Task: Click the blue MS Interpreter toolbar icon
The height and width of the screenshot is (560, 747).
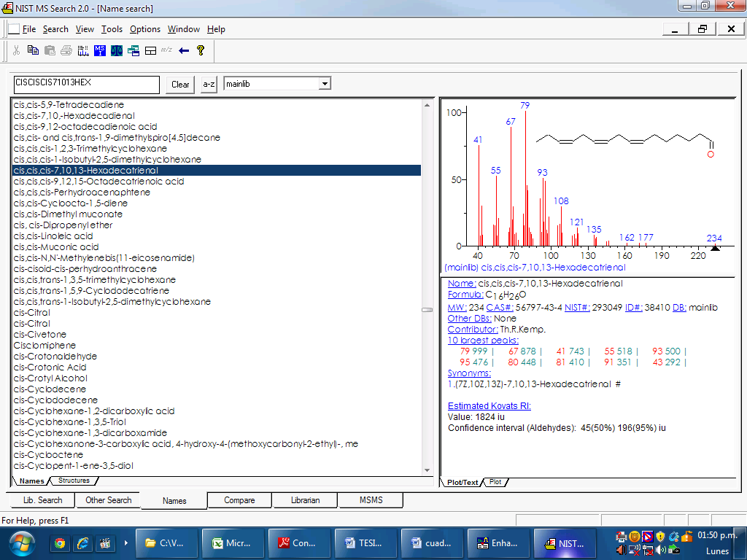Action: click(x=99, y=50)
